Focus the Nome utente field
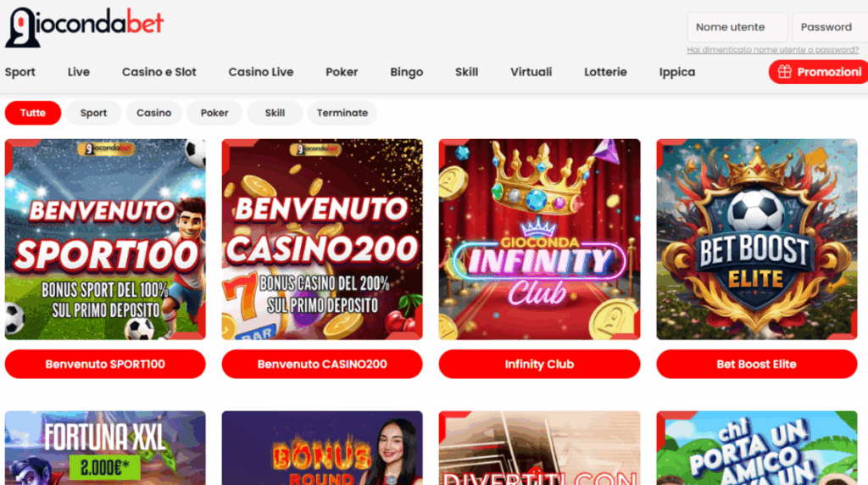This screenshot has width=868, height=485. (737, 27)
